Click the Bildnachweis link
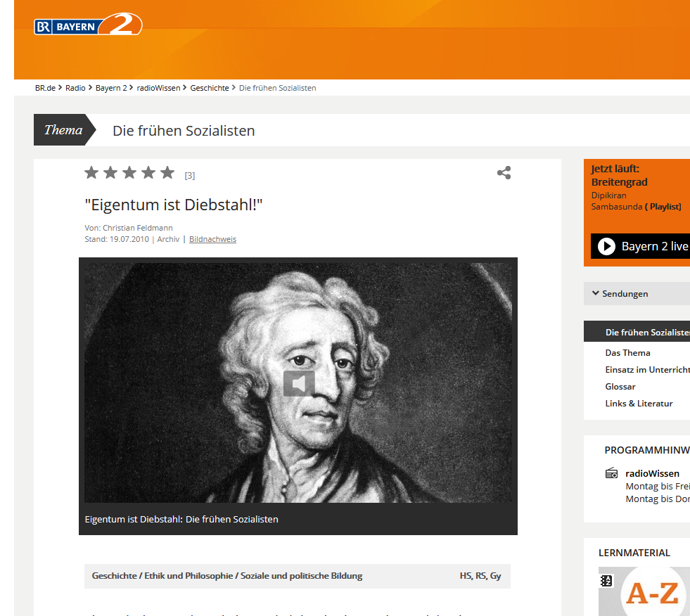The width and height of the screenshot is (690, 616). (x=212, y=239)
